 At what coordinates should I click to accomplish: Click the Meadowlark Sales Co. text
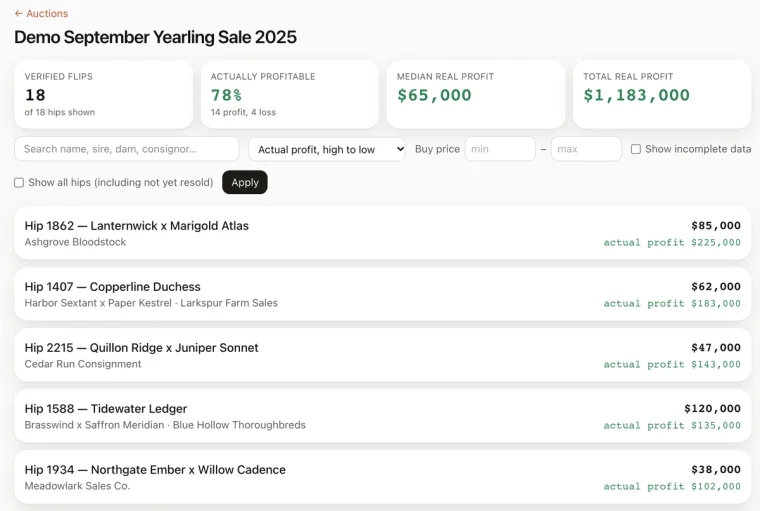pos(77,486)
